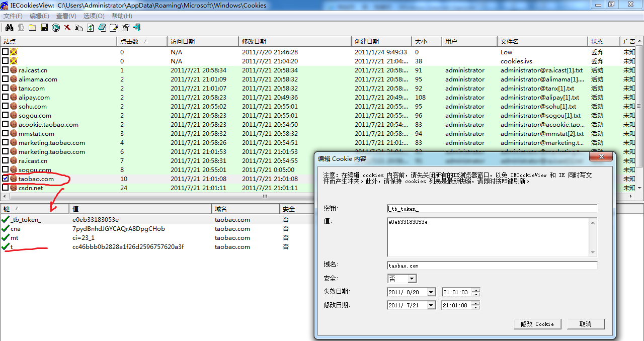644x341 pixels.
Task: Click into the 域名 domain input field
Action: tap(492, 266)
